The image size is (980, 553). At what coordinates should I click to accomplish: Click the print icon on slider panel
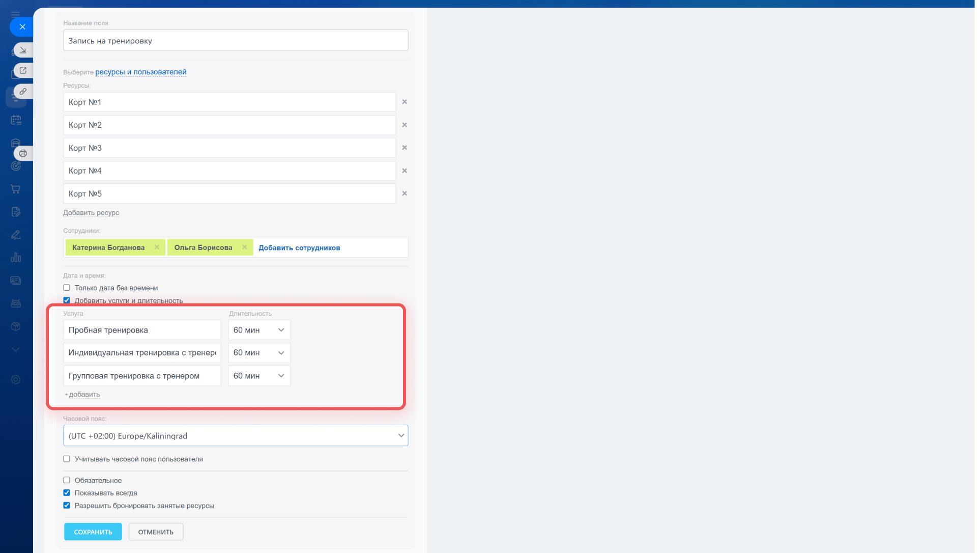23,153
